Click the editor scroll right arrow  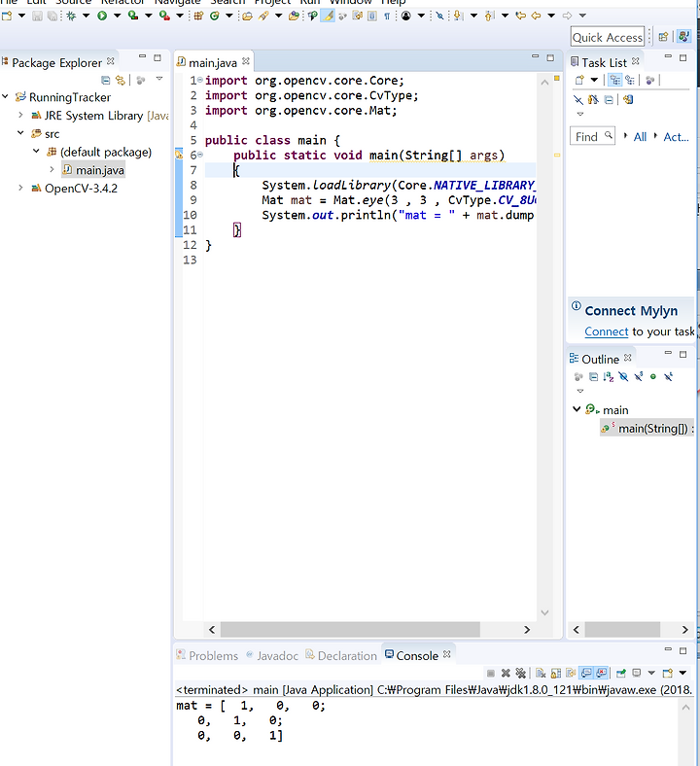(527, 630)
